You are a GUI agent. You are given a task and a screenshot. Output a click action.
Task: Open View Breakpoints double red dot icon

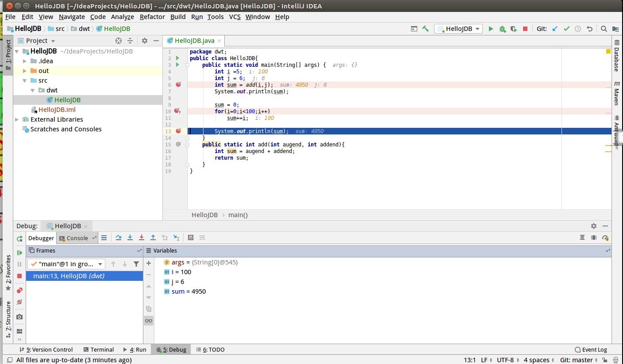[x=19, y=291]
